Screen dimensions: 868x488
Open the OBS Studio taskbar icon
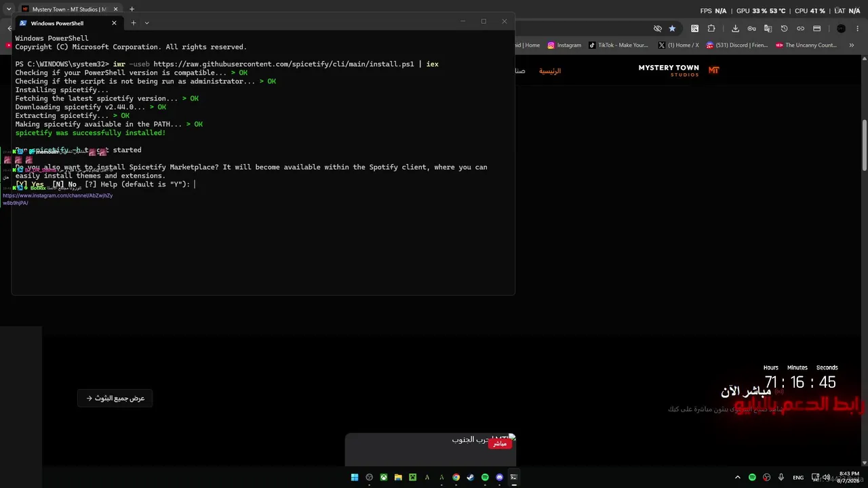pyautogui.click(x=369, y=477)
